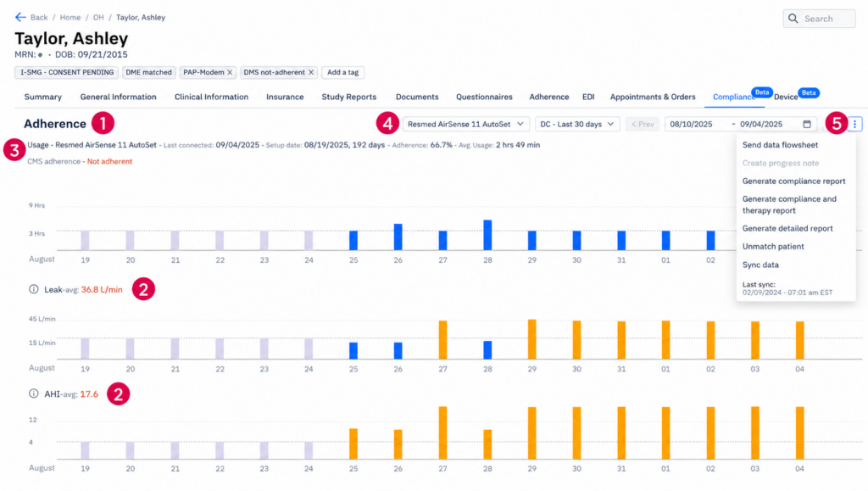Click the AHI-avg info icon

[34, 393]
